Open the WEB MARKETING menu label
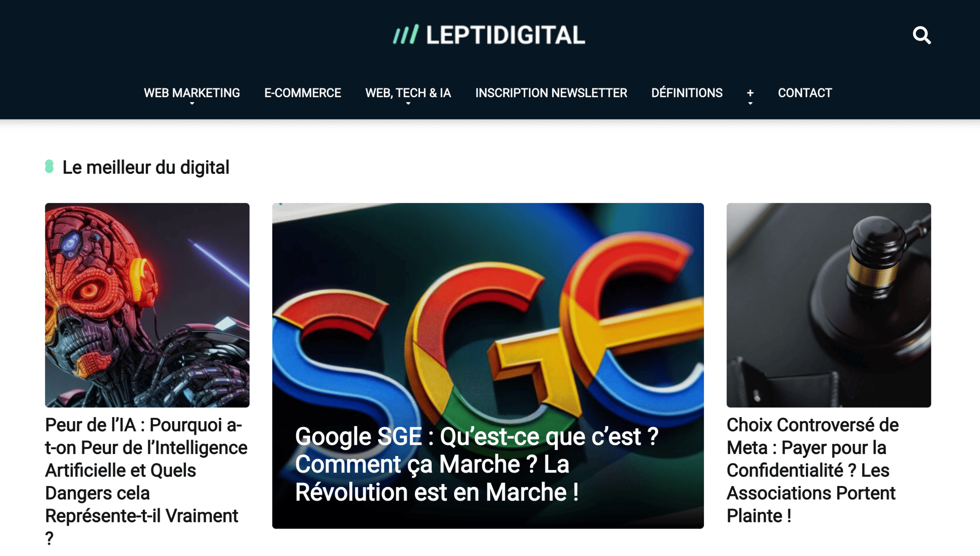 click(192, 93)
